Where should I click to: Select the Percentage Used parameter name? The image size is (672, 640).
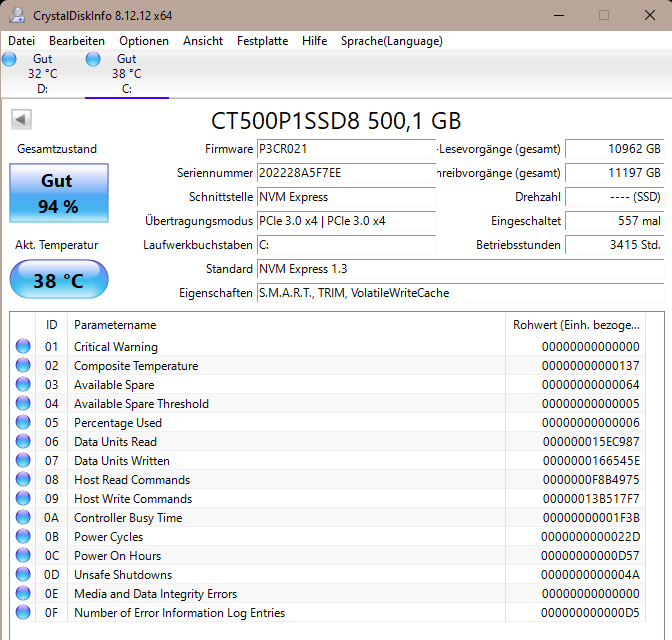coord(118,423)
